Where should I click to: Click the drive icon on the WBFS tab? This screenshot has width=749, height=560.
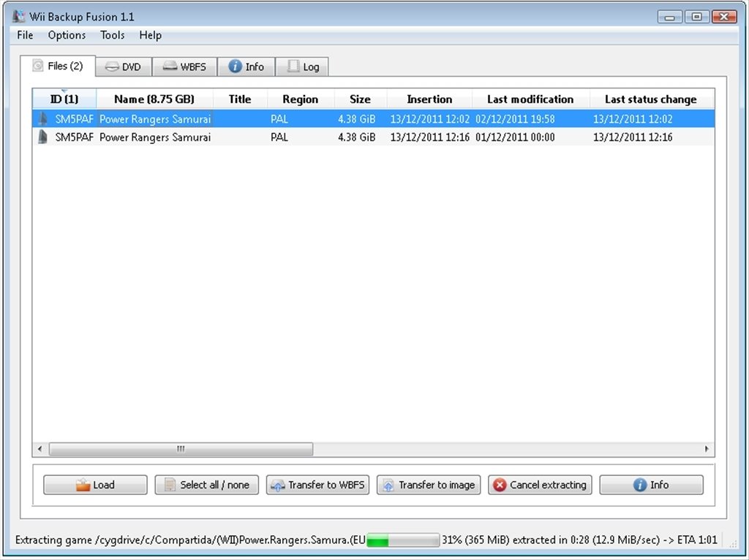pyautogui.click(x=170, y=67)
